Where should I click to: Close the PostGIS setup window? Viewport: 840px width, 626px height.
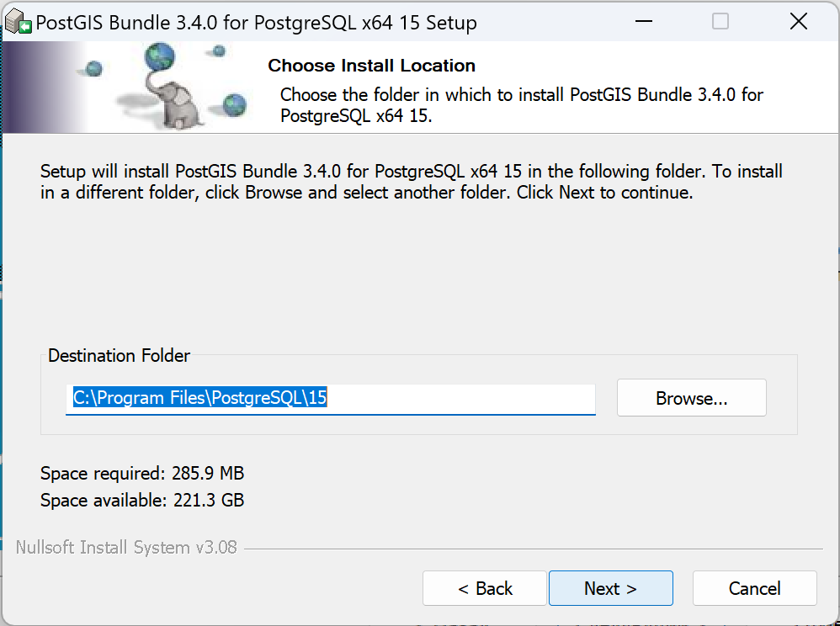798,22
